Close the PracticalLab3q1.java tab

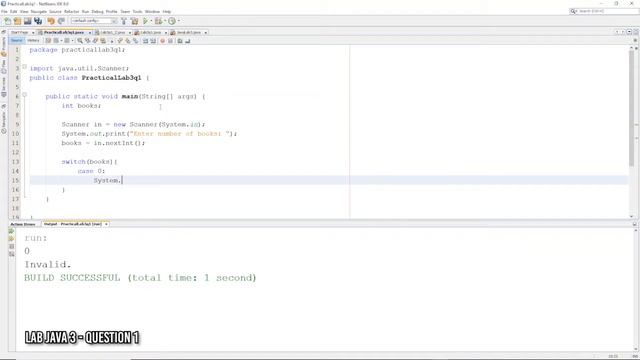click(x=90, y=32)
